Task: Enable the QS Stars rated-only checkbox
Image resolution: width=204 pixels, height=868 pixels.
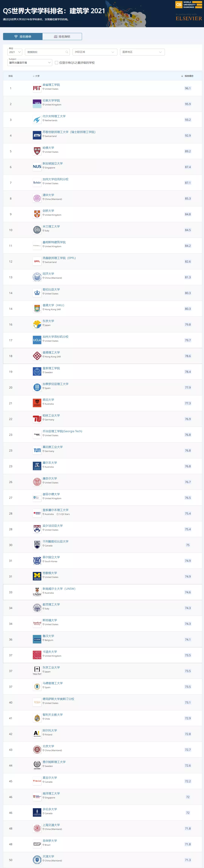Action: tap(56, 63)
